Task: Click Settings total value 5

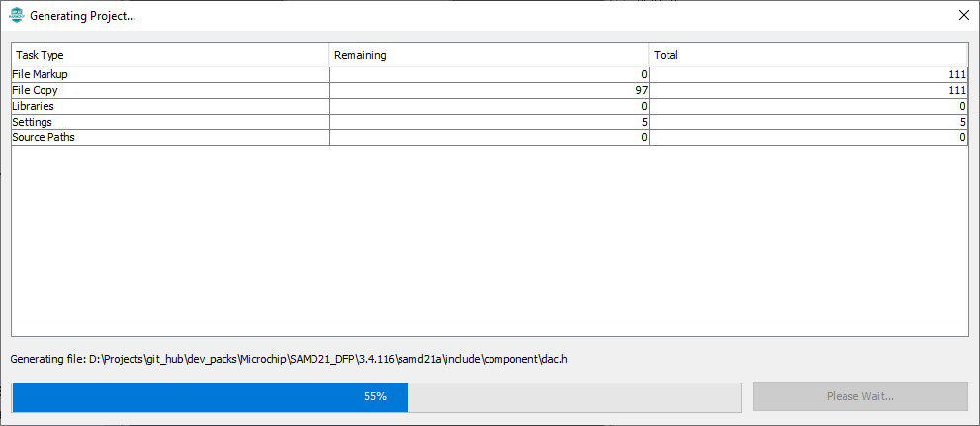Action: 963,122
